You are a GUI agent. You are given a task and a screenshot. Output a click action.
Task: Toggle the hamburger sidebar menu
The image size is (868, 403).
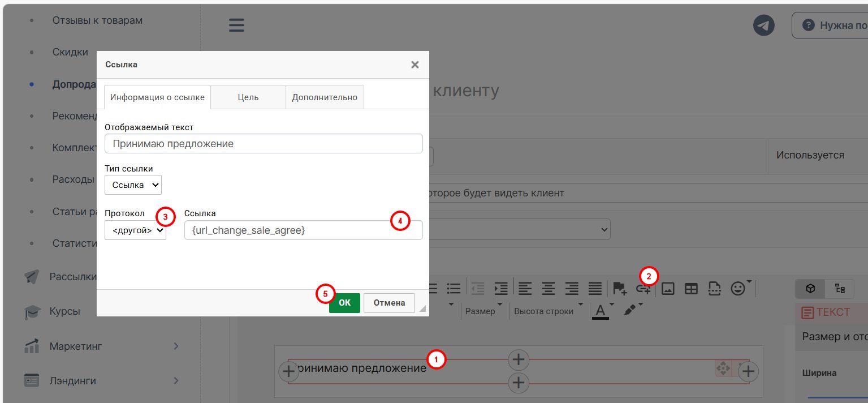[236, 25]
